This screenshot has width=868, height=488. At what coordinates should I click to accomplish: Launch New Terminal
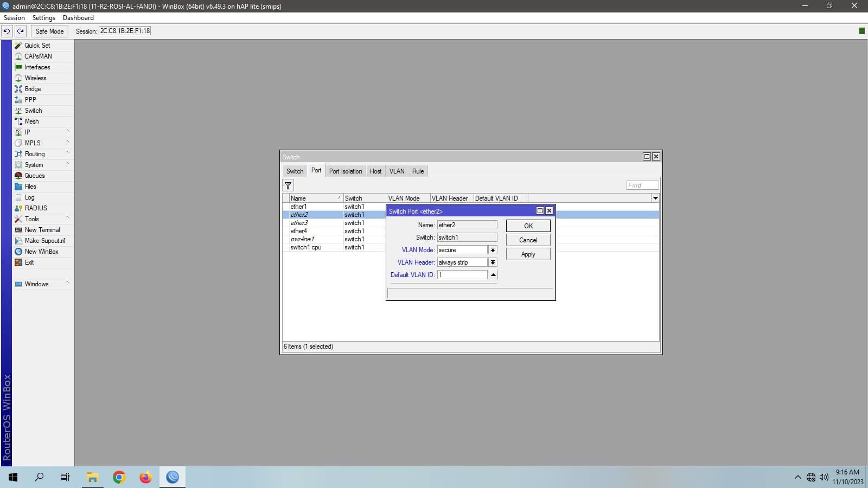point(43,230)
